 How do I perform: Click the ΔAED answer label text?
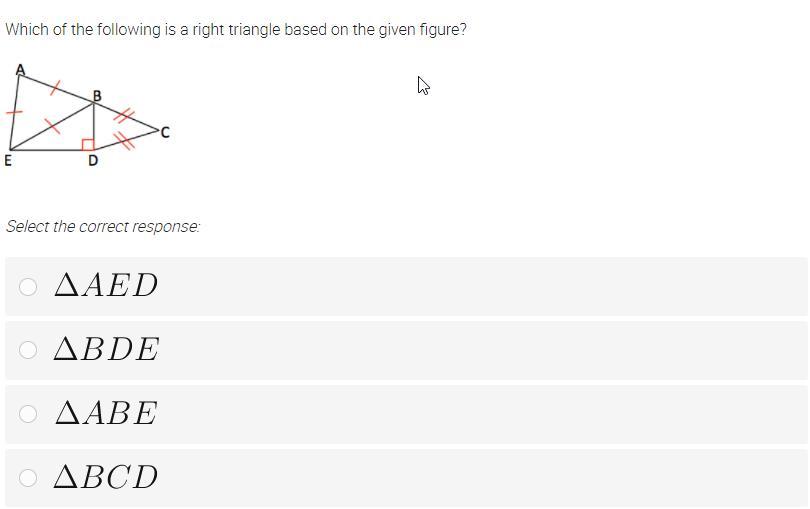[106, 286]
